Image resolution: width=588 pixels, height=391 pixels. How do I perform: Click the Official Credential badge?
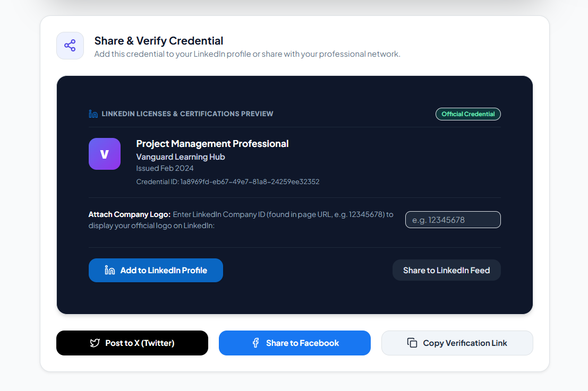[468, 114]
